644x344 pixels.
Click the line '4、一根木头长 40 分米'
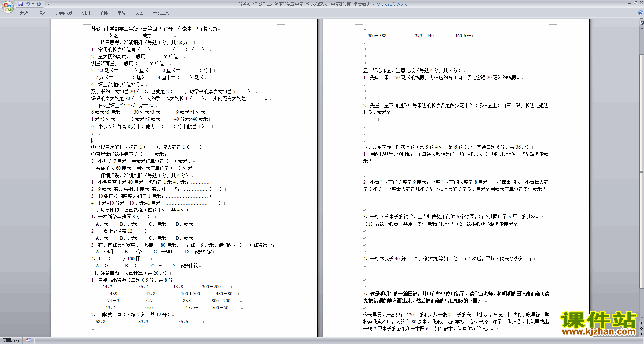pos(448,259)
